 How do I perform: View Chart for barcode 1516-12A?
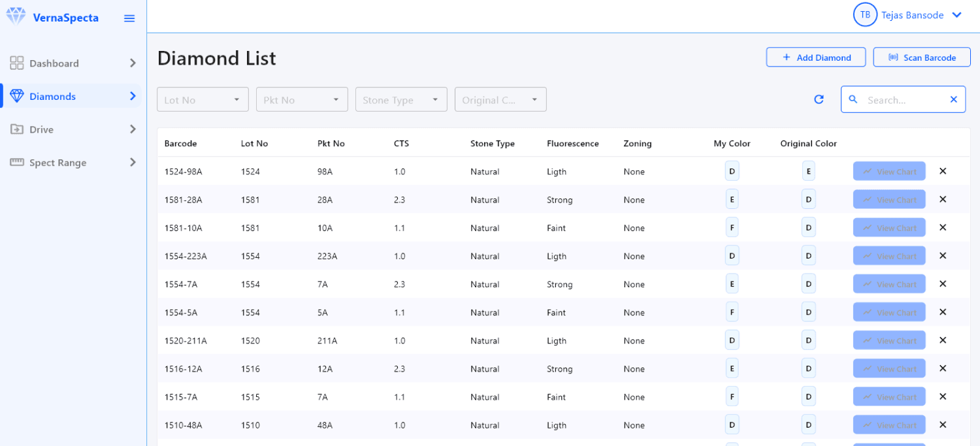pyautogui.click(x=889, y=369)
